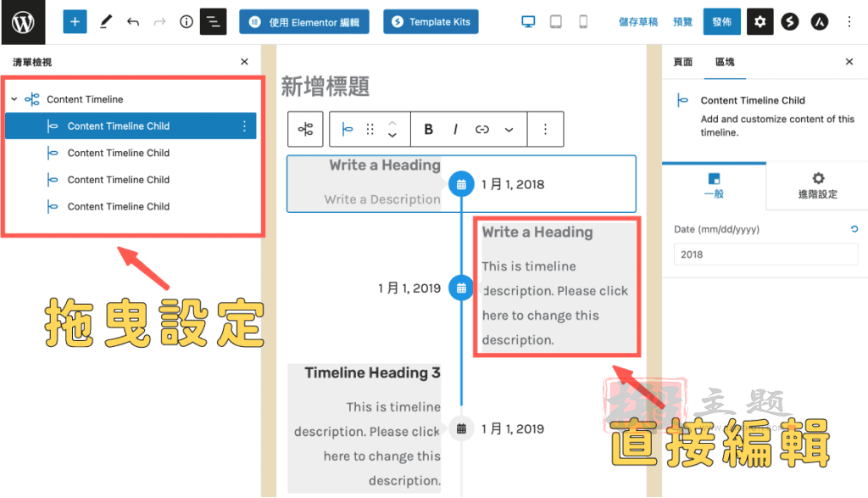Select parent Content Timeline block button
868x498 pixels.
[x=305, y=129]
